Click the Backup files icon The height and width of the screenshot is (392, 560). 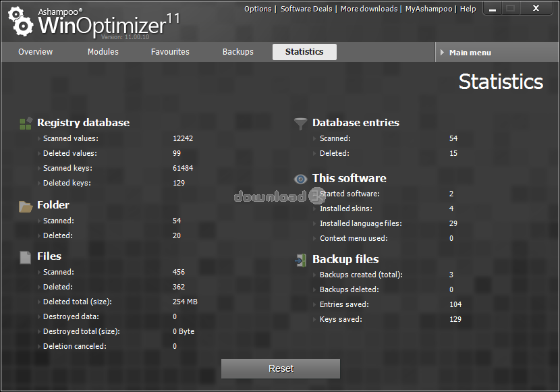[301, 260]
